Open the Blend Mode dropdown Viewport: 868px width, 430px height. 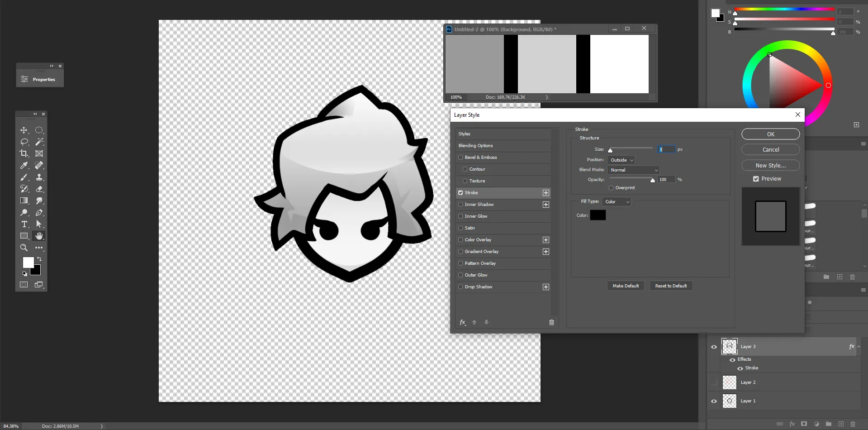click(633, 170)
